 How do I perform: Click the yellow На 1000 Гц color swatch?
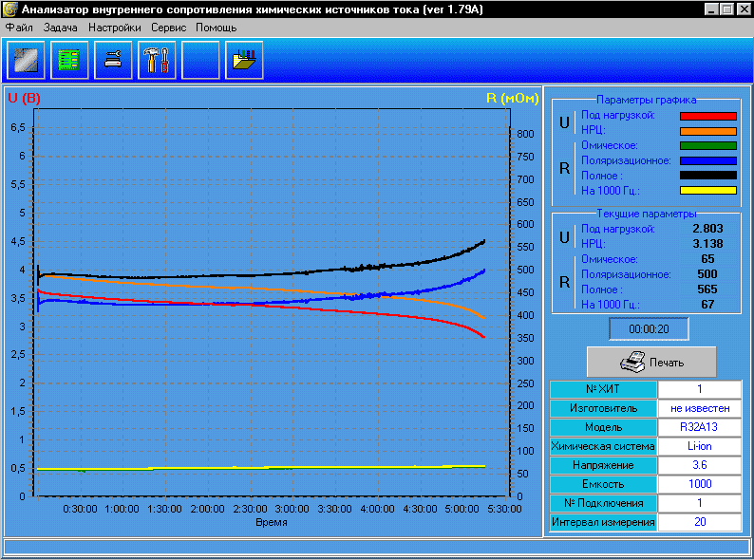tap(707, 191)
